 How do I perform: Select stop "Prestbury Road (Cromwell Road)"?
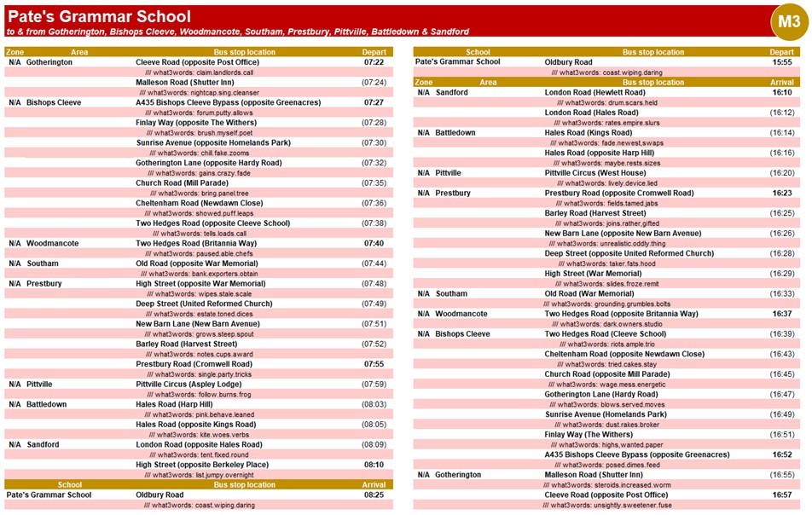[194, 364]
